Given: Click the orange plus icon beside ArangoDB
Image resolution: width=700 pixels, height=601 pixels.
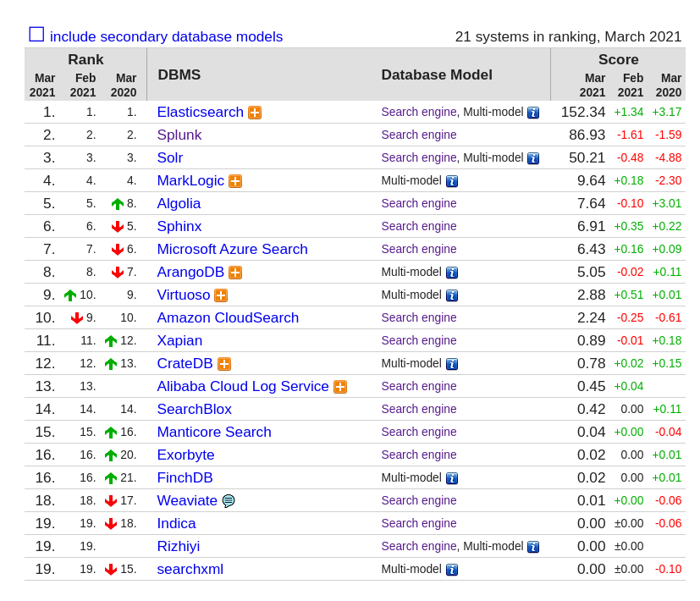Looking at the screenshot, I should pos(235,273).
